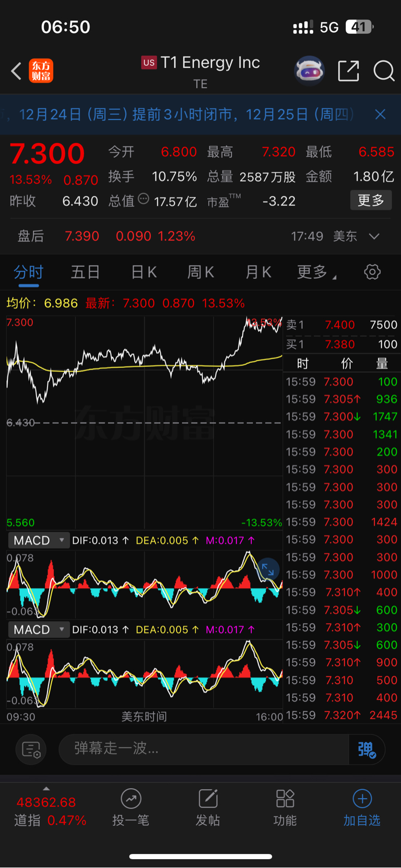Select the 分时 chart tab

pos(29,272)
